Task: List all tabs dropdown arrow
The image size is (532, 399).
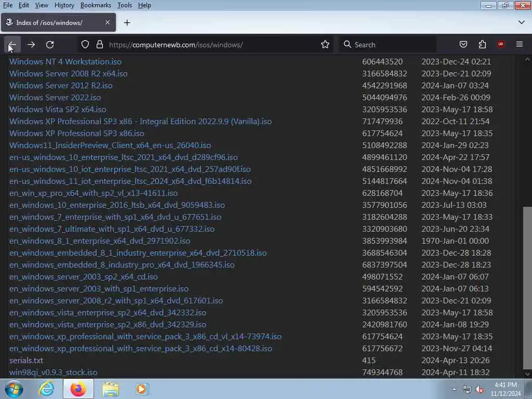Action: tap(522, 22)
